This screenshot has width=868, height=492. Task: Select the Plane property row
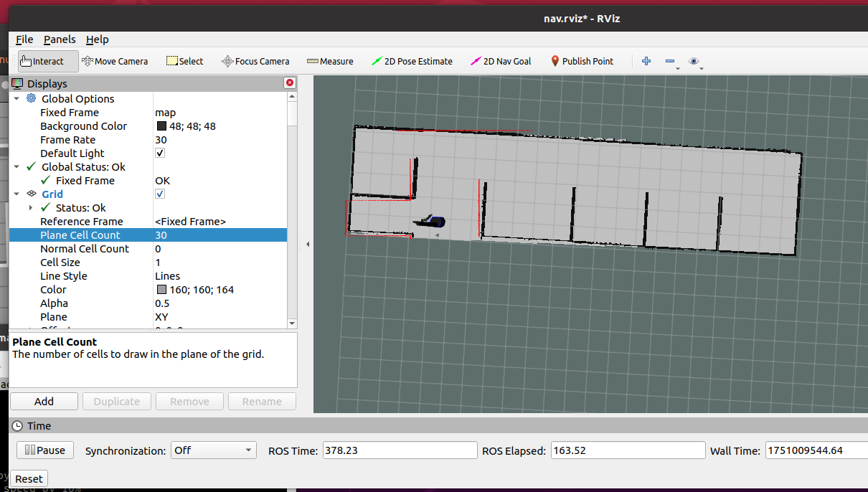point(148,316)
